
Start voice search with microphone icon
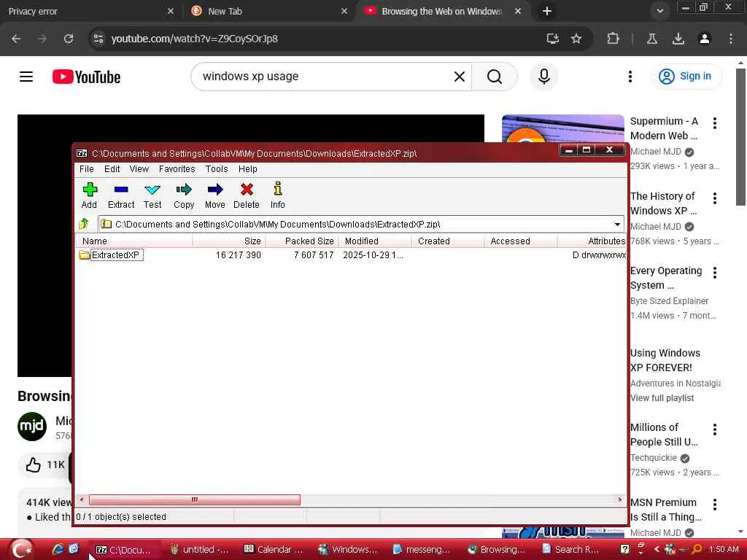point(543,77)
